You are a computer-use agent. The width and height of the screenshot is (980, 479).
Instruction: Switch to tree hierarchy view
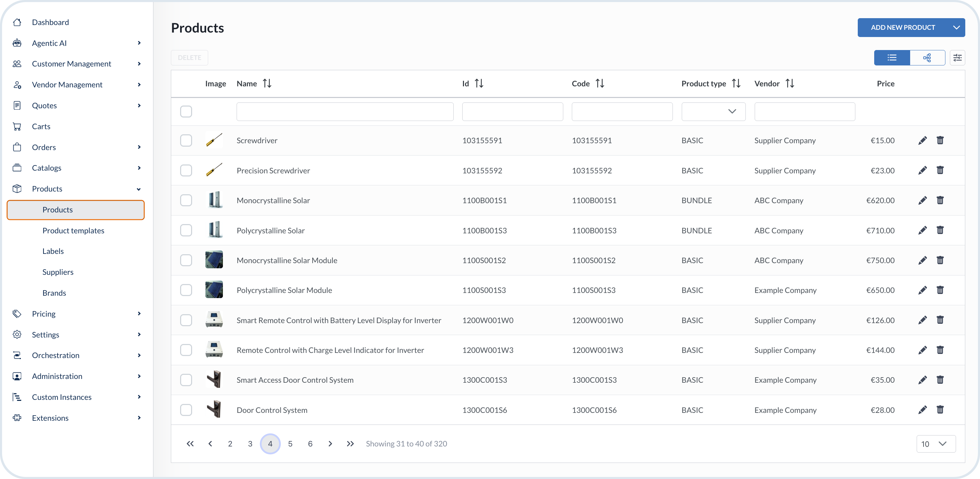(927, 58)
